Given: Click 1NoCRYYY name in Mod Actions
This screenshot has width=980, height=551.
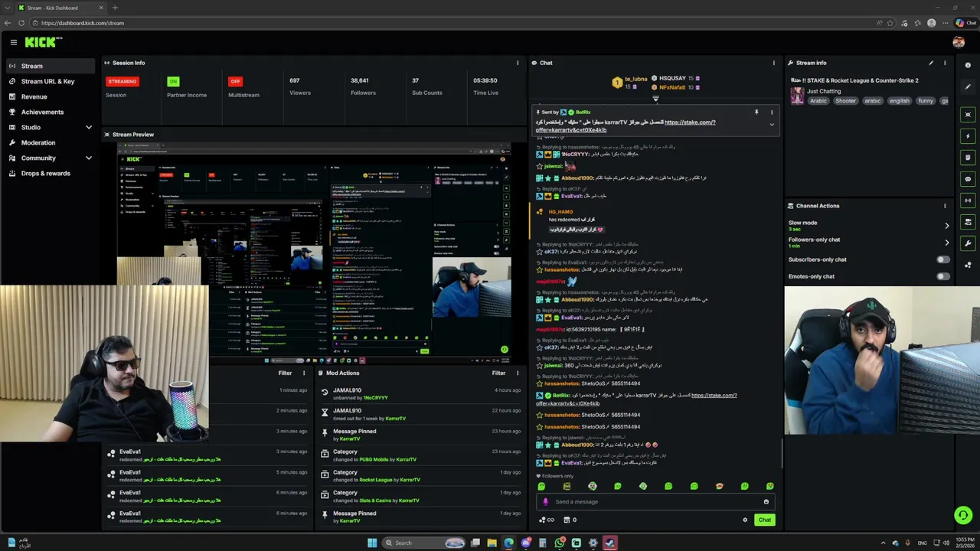Looking at the screenshot, I should [x=375, y=398].
